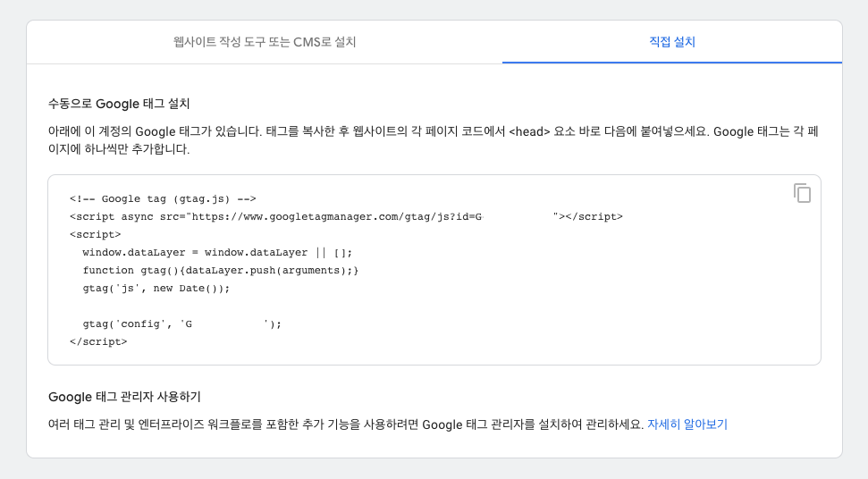Click the paragraph starting 아래에 이 계정의 Google 태그가
Viewport: 868px width, 479px height.
click(x=434, y=140)
